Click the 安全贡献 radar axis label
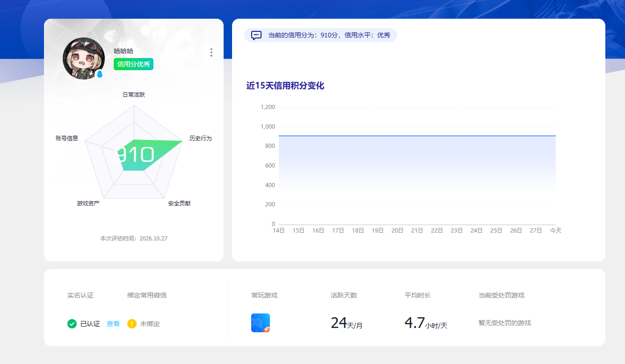 click(x=180, y=203)
